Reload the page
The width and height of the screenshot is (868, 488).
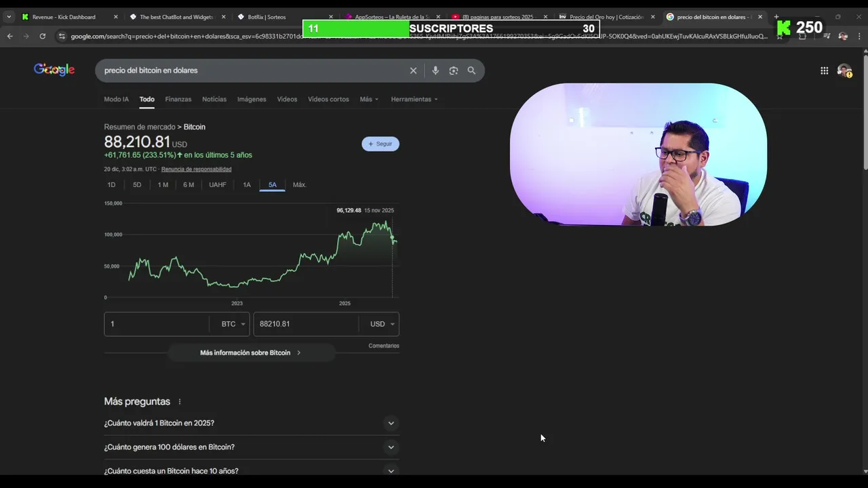click(42, 36)
